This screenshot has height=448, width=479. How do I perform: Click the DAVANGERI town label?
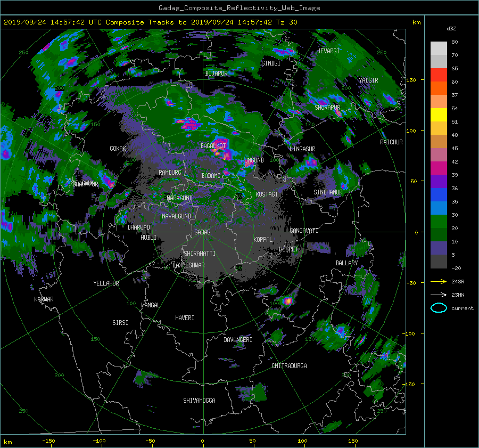(238, 340)
